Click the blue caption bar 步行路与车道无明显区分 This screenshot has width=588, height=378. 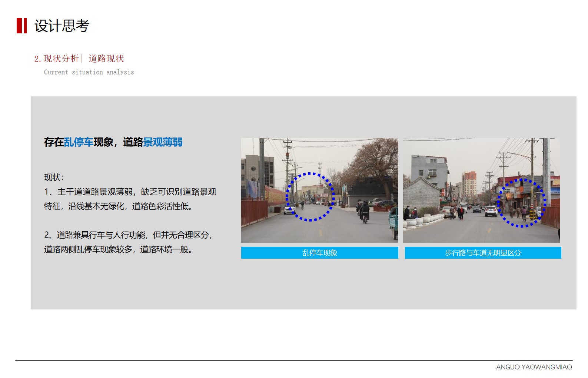coord(483,253)
